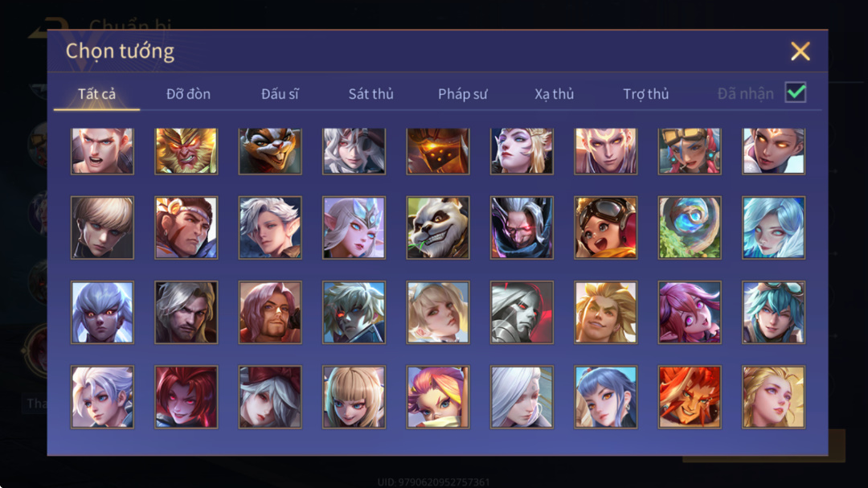Viewport: 868px width, 488px height.
Task: Show the Pháp sư hero list
Action: pos(463,94)
